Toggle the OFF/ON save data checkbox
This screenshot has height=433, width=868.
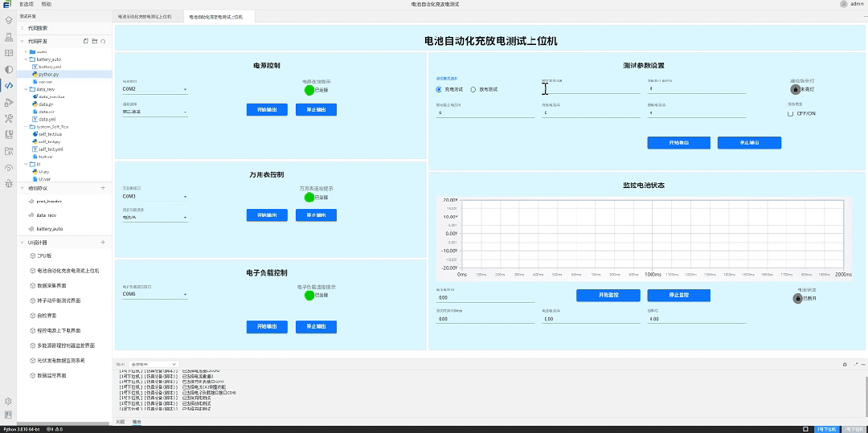click(791, 113)
